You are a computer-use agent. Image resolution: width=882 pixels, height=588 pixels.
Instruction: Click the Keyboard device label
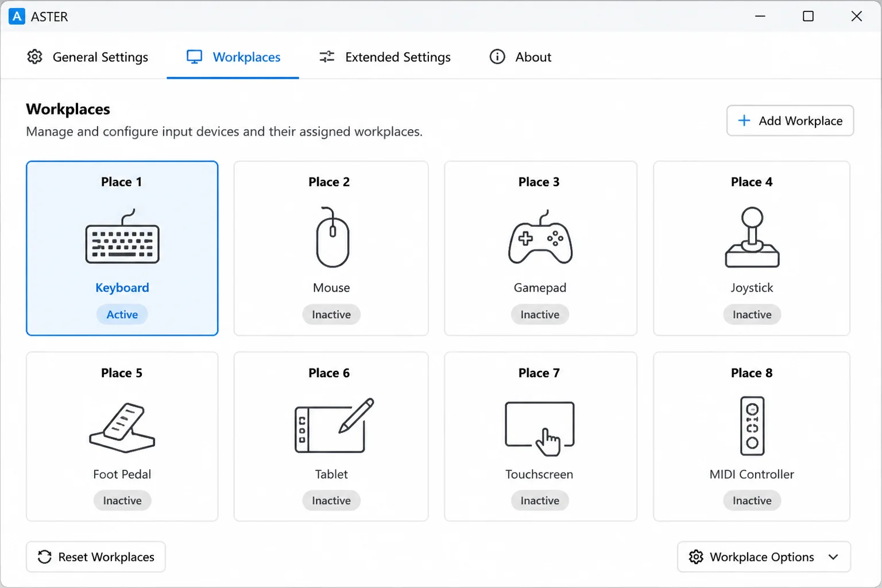coord(122,288)
